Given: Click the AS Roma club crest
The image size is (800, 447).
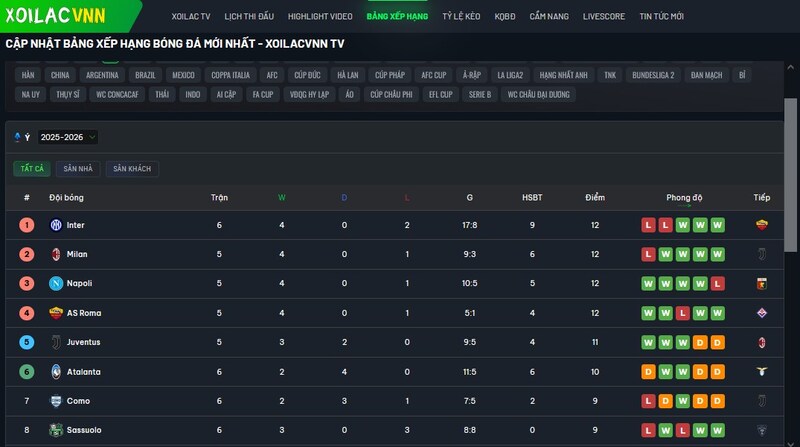Looking at the screenshot, I should (56, 313).
